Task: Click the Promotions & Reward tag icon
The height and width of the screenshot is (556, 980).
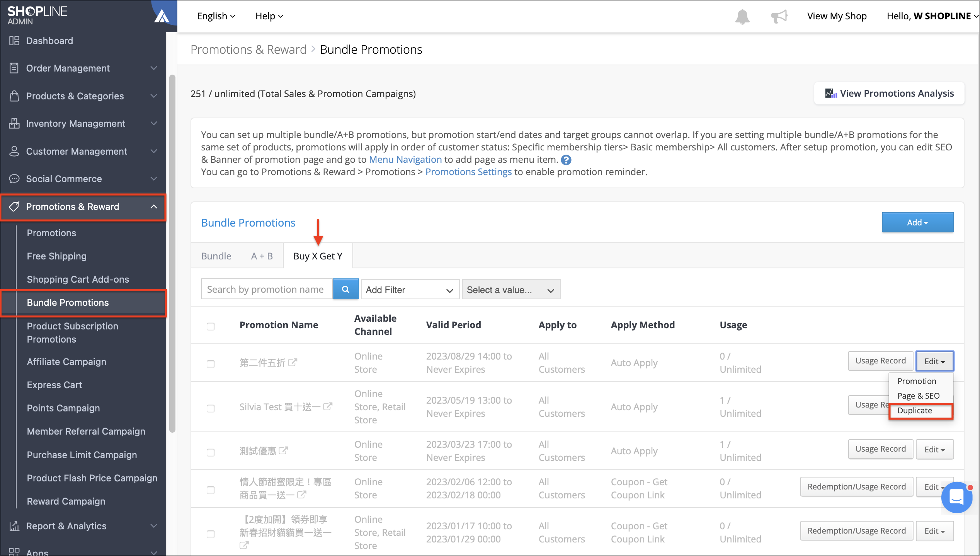Action: click(x=14, y=206)
